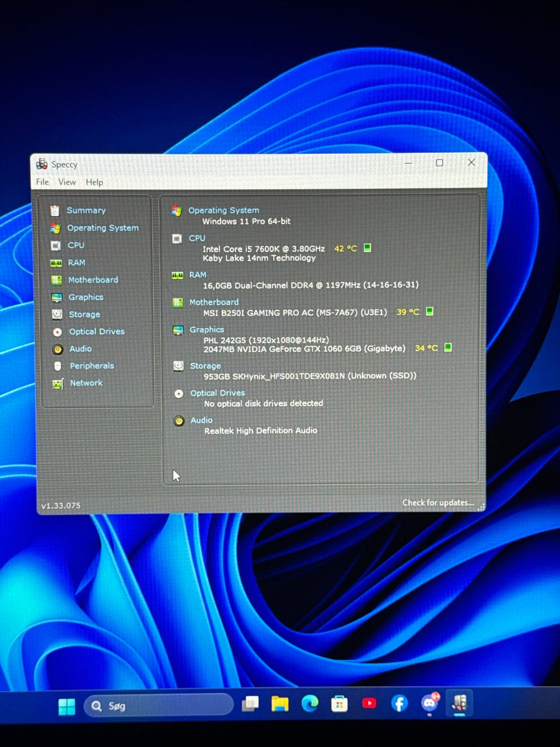Open the Operating System heading in summary panel

(x=223, y=210)
